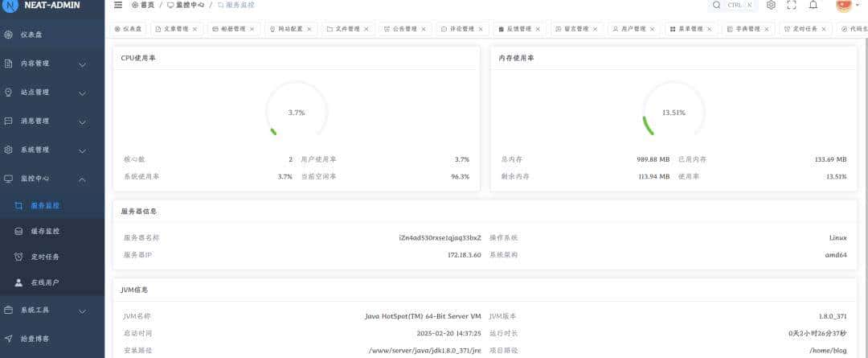Close the 留言管理 tab
The height and width of the screenshot is (358, 868).
click(595, 29)
